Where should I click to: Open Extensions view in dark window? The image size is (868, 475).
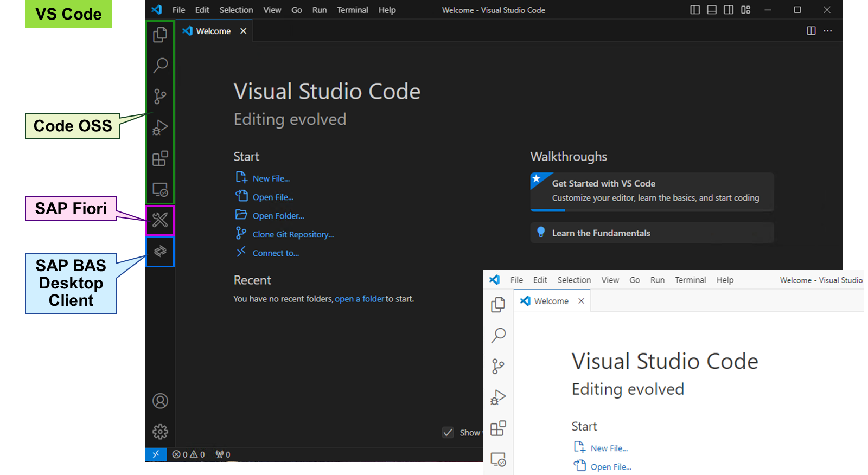(160, 158)
